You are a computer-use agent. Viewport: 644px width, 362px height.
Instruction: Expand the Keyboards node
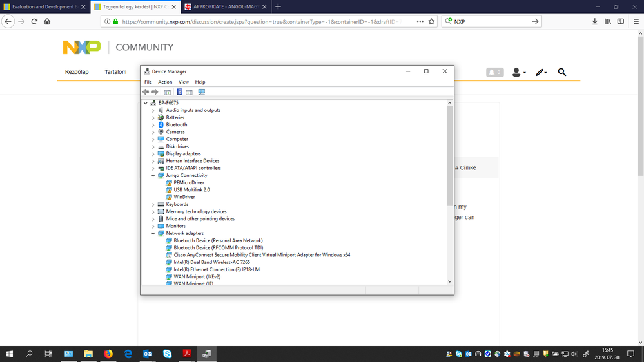[153, 204]
